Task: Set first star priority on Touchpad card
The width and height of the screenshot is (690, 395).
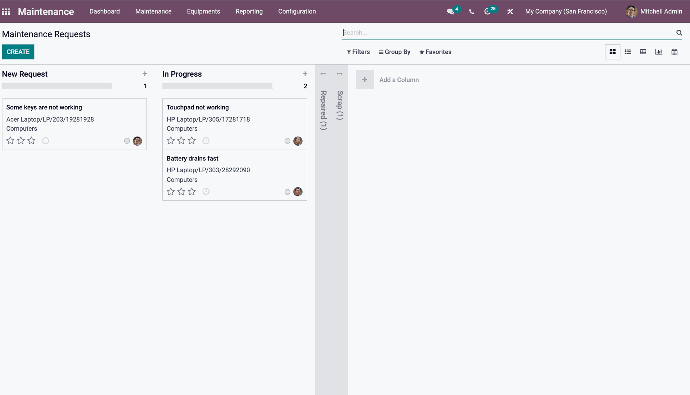Action: (x=171, y=141)
